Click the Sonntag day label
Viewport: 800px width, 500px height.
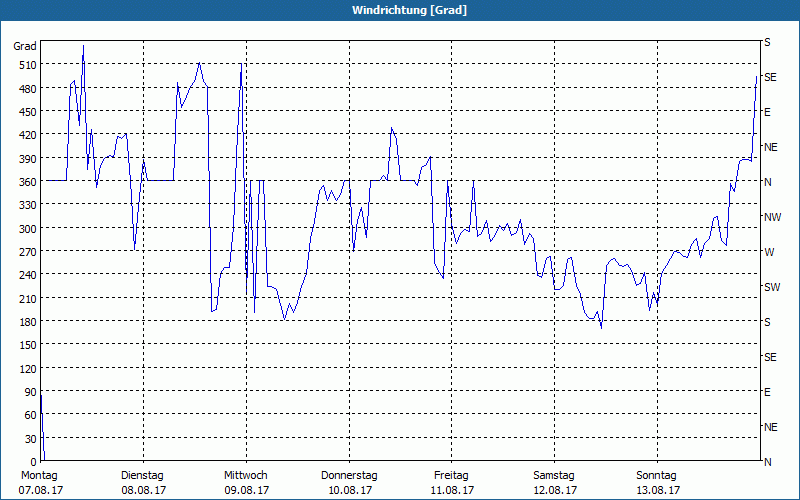[x=657, y=476]
